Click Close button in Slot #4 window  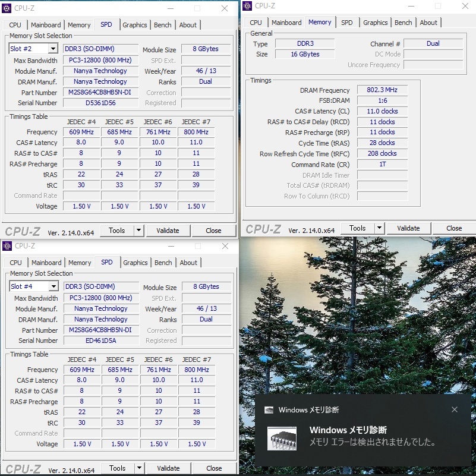214,468
